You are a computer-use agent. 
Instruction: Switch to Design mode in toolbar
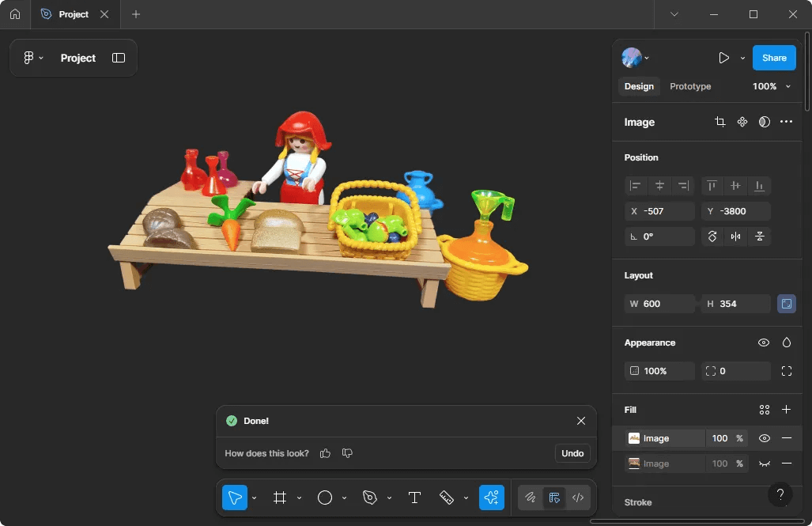[554, 498]
